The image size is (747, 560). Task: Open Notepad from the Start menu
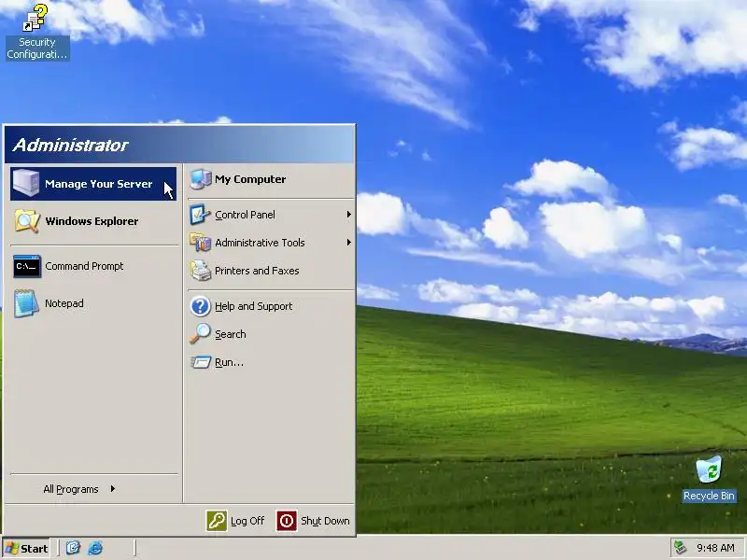pos(93,303)
